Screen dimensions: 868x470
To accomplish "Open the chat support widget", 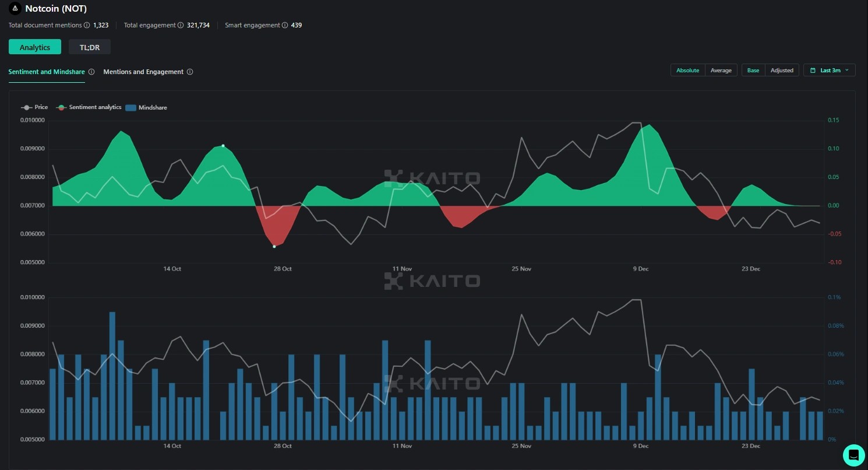I will (854, 455).
